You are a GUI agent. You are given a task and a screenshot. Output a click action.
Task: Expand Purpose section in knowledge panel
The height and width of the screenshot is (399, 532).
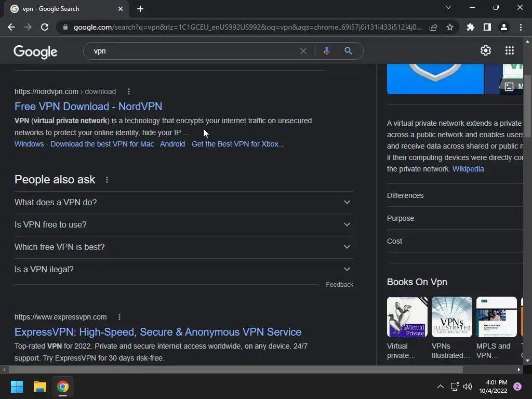[x=455, y=218]
